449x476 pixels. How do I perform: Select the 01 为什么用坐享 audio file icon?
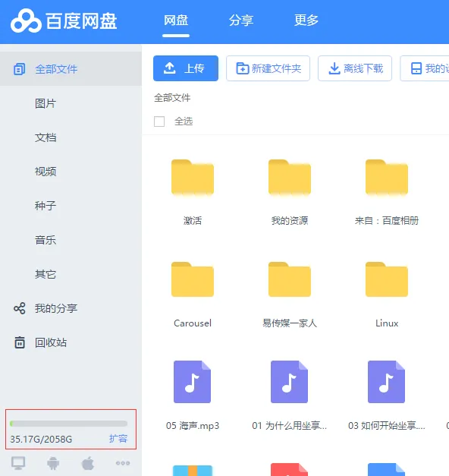[x=290, y=382]
